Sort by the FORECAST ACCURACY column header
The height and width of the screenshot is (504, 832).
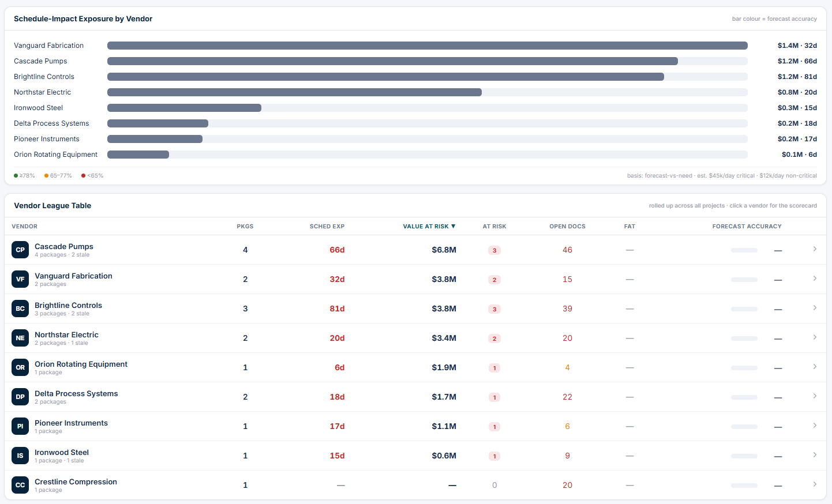(747, 227)
